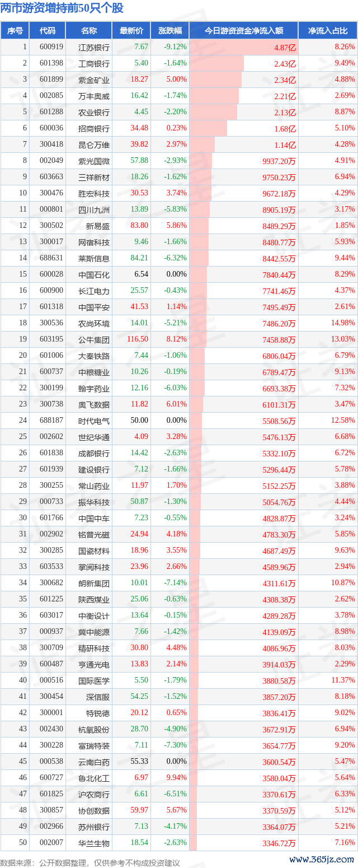Click the 涨跌幅 column header
This screenshot has height=868, width=358.
pos(170,31)
